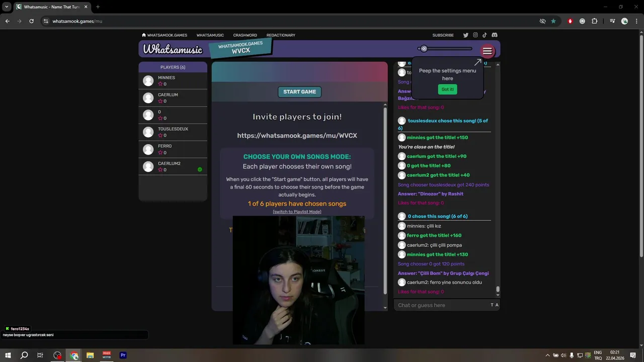This screenshot has width=644, height=362.
Task: Click '0 chose this song! (6 of 6)' line
Action: click(438, 216)
